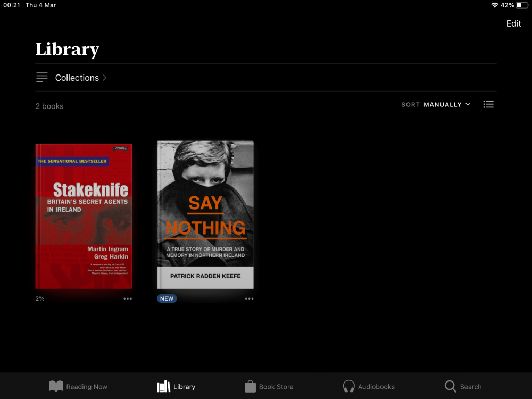Tap the Book Store bag icon
The image size is (532, 399).
click(x=251, y=386)
